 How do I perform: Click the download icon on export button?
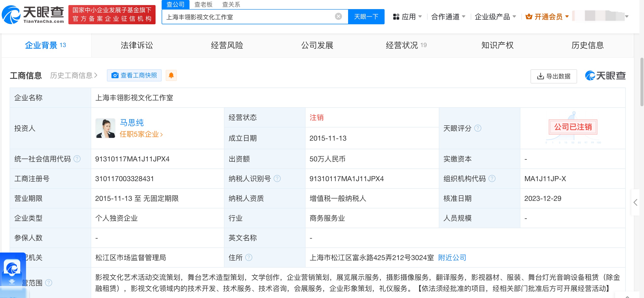click(540, 76)
